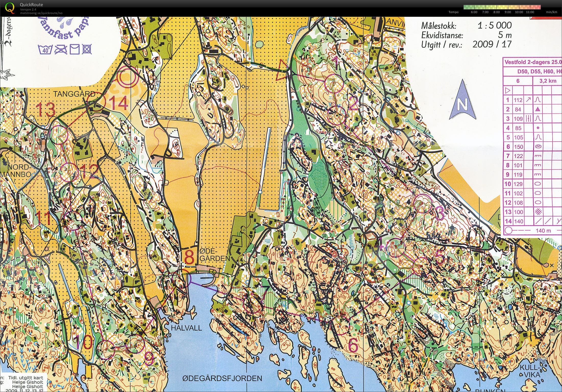
Task: Click control code 112 in table
Action: coord(518,100)
